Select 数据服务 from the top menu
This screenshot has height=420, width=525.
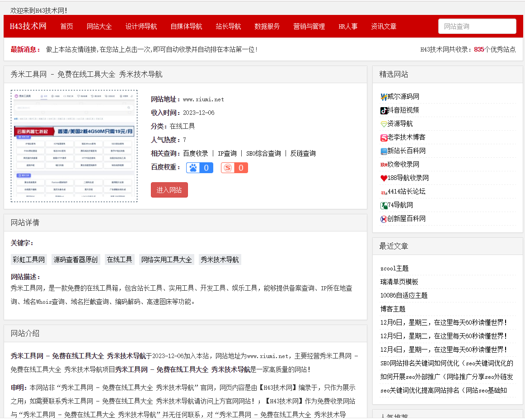coord(267,26)
